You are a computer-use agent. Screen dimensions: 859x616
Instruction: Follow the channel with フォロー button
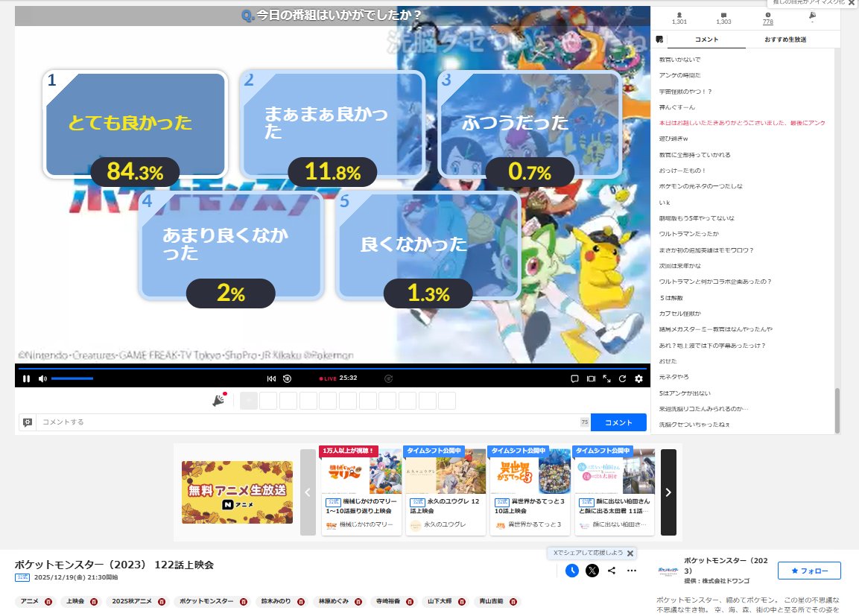[x=809, y=571]
